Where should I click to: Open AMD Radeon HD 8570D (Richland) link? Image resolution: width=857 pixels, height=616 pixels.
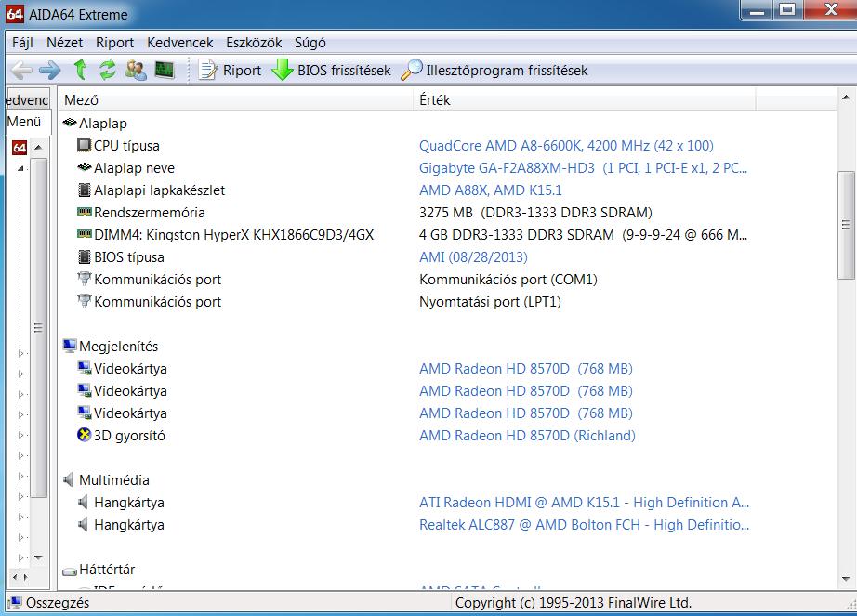click(x=527, y=435)
